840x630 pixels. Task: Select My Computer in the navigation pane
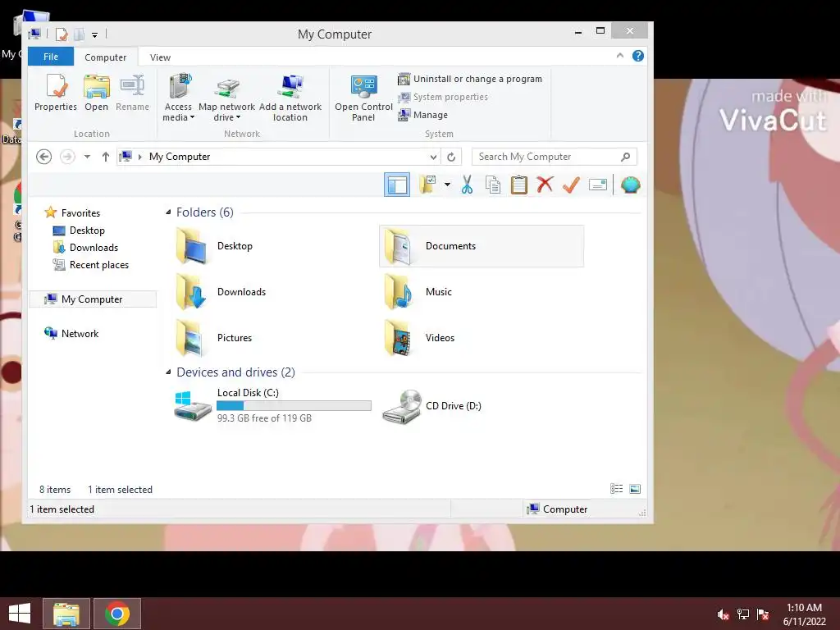click(x=93, y=299)
